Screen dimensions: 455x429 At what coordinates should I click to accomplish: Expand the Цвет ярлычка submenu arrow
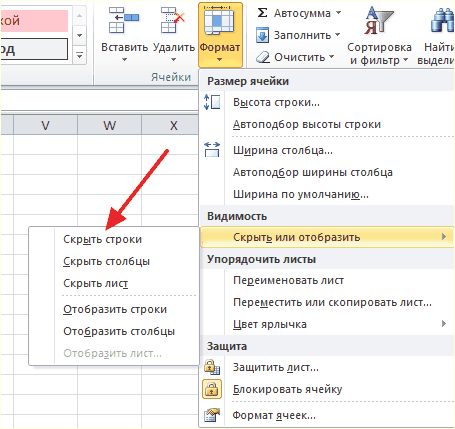(444, 323)
